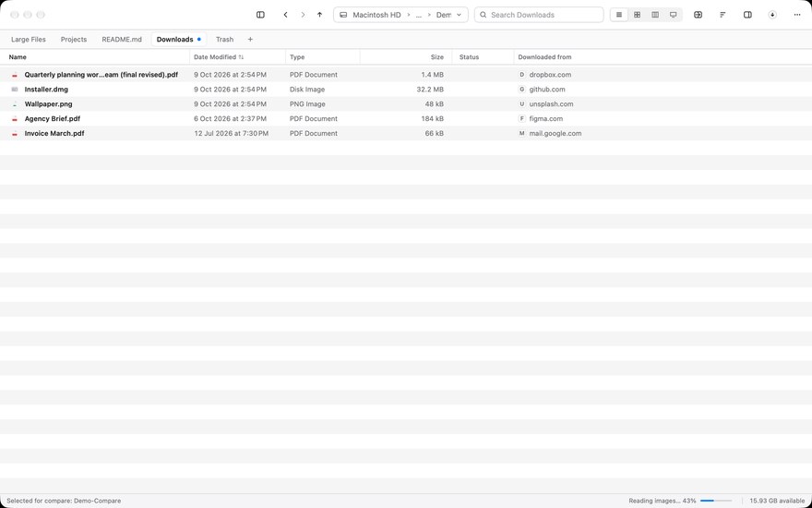Click the dropbox.com source text
Image resolution: width=812 pixels, height=508 pixels.
coord(550,75)
